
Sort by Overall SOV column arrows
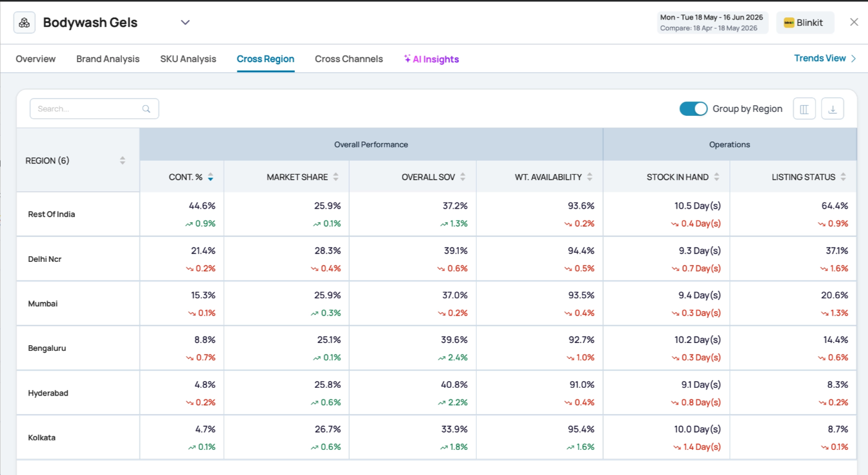(463, 177)
